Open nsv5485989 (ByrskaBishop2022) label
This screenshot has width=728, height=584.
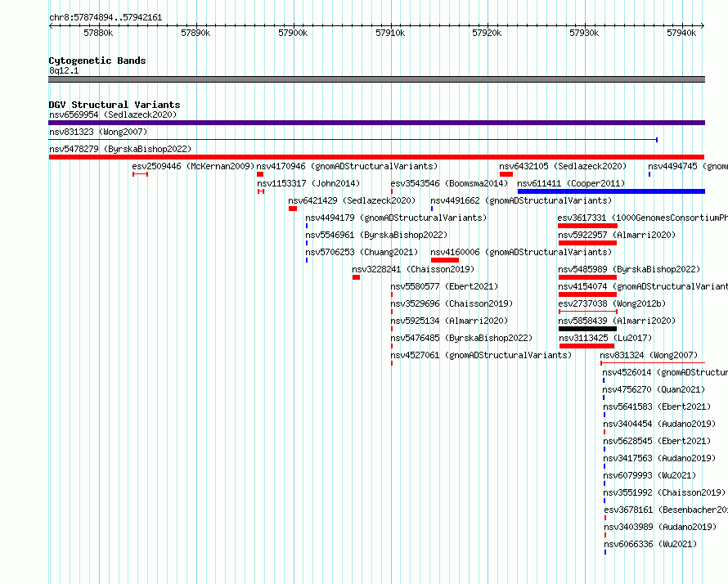(629, 269)
